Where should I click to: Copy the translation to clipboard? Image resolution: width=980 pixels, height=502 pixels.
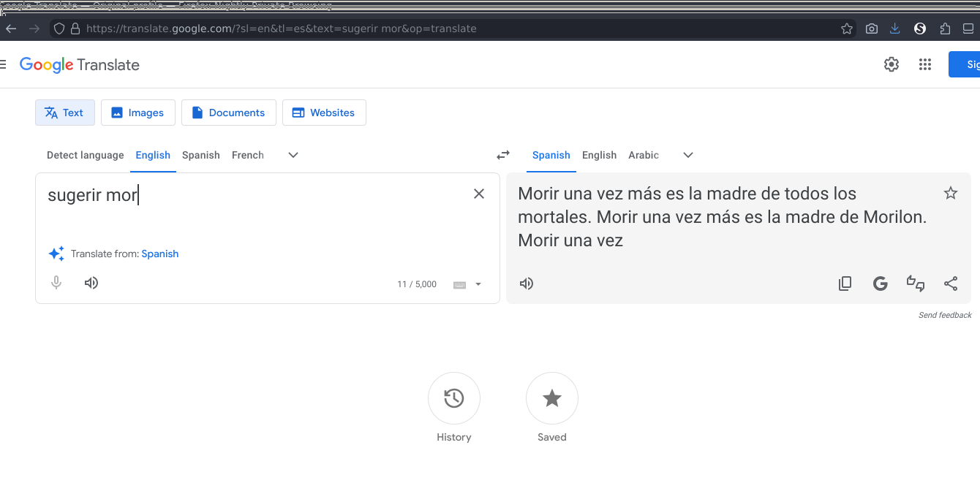point(845,284)
